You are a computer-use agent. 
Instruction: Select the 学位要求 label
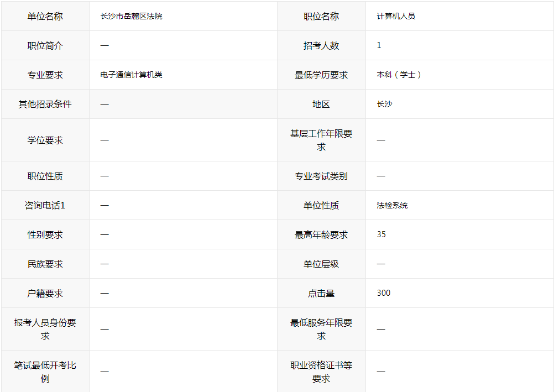(45, 140)
